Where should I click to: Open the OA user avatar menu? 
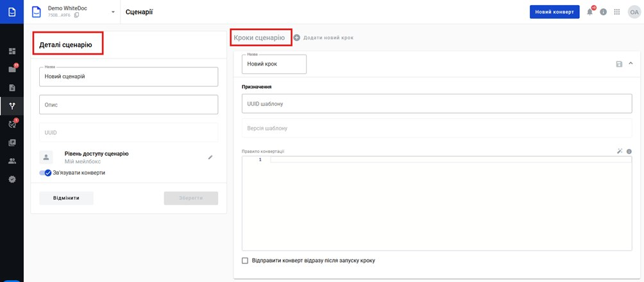tap(634, 12)
